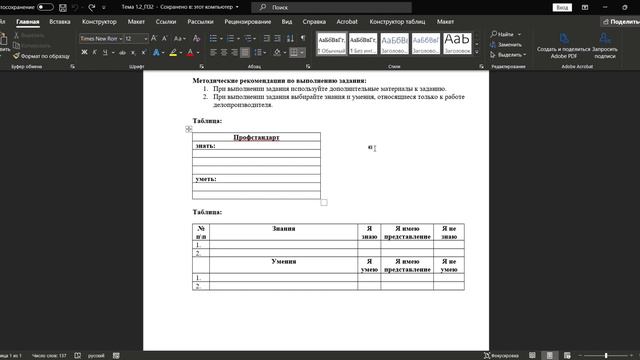This screenshot has height=360, width=640.
Task: Apply text effects blue A icon
Action: pyautogui.click(x=156, y=53)
